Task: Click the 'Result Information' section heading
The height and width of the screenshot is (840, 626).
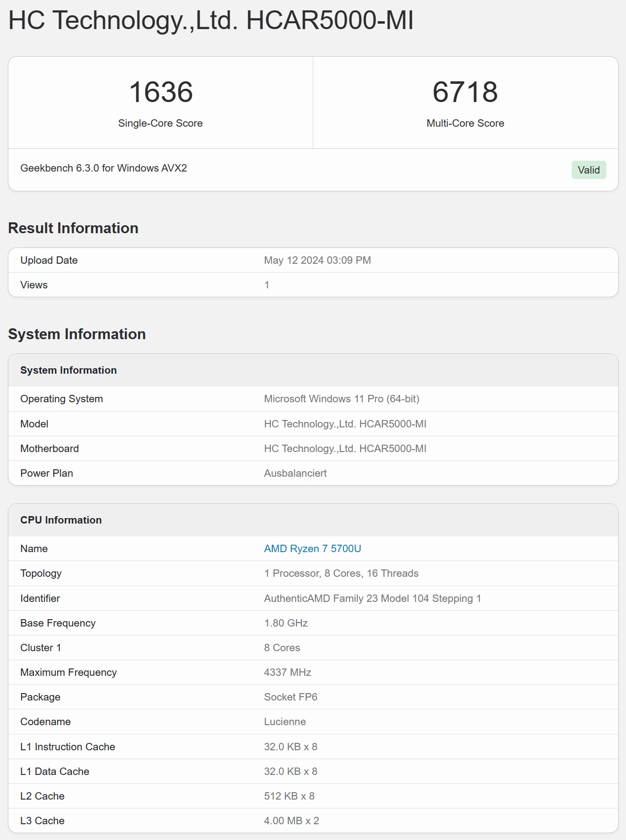Action: pyautogui.click(x=73, y=228)
